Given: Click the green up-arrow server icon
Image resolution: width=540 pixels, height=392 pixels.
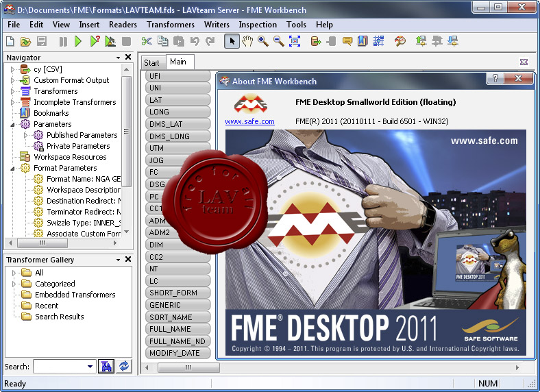Looking at the screenshot, I should tap(421, 41).
